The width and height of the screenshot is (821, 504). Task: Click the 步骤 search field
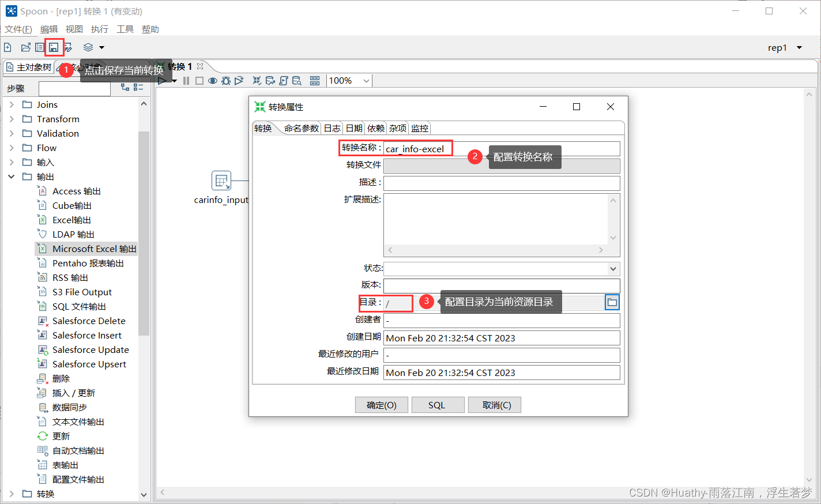[74, 88]
